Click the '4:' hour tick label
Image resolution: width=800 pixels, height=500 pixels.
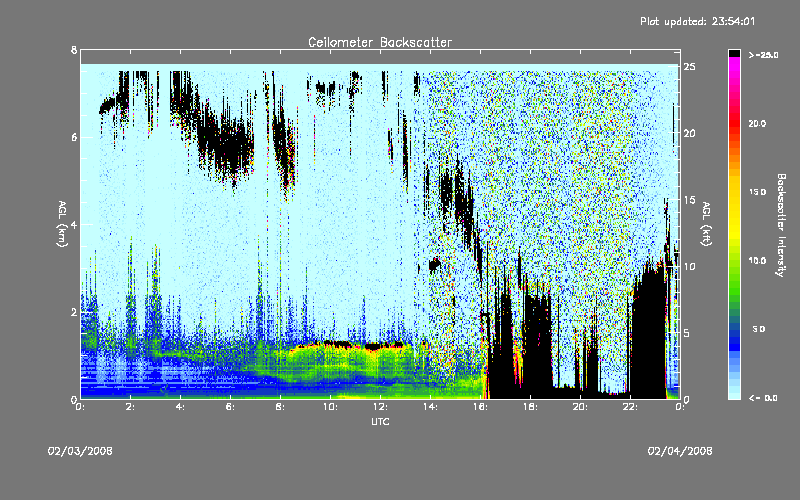(x=181, y=407)
